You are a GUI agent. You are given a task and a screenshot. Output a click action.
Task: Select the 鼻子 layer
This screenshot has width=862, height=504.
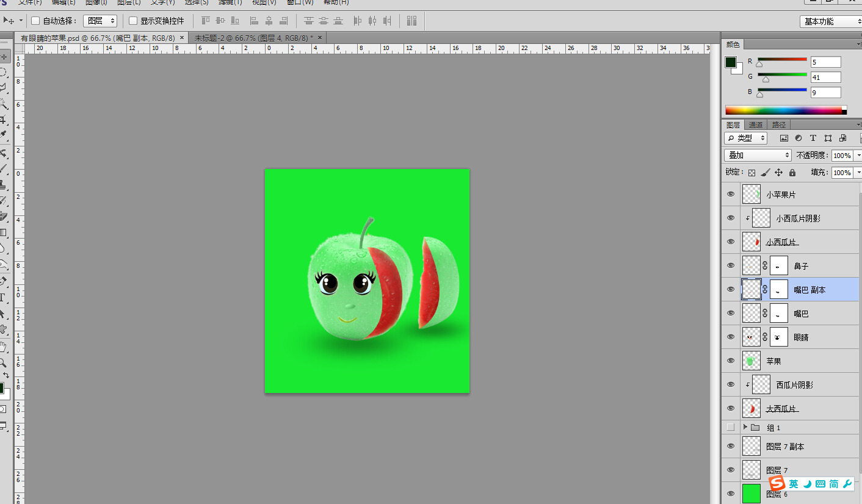point(818,266)
